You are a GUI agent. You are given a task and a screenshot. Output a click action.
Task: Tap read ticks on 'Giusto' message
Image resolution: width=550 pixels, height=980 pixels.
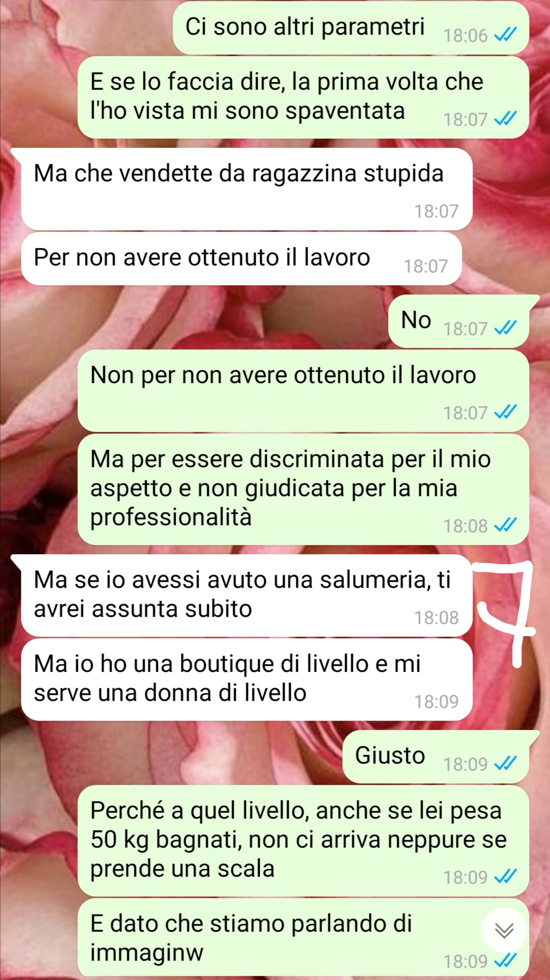(x=506, y=764)
